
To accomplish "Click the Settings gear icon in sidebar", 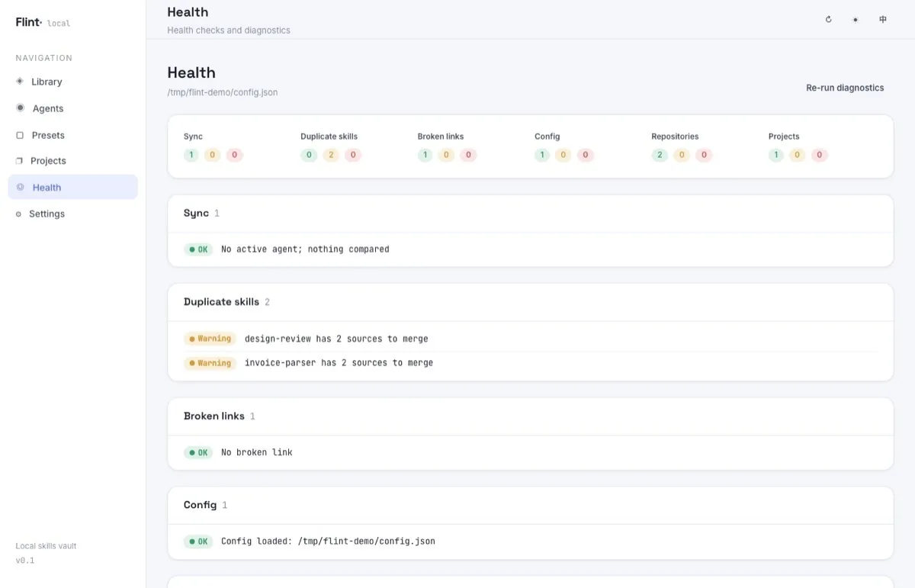I will [x=19, y=214].
